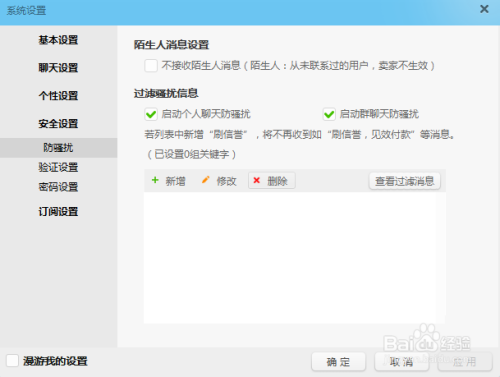Go to 验证设置 sub-item
Screen dimensions: 500x377
(x=58, y=167)
